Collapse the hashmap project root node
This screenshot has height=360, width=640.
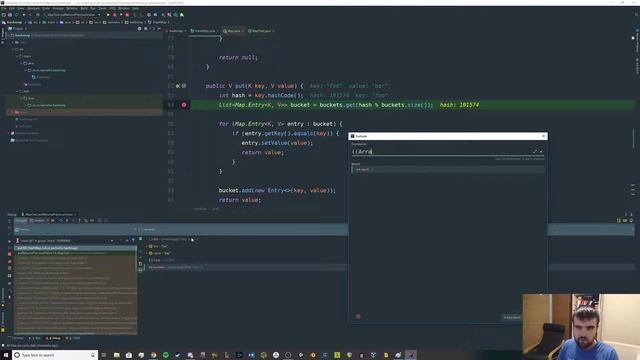[9, 36]
